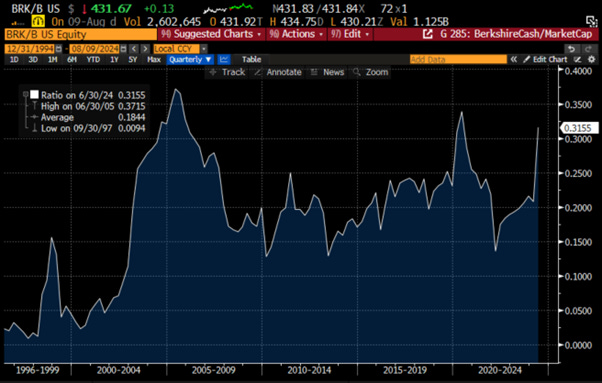Click the Local CCY currency field
The height and width of the screenshot is (383, 602).
tap(177, 49)
